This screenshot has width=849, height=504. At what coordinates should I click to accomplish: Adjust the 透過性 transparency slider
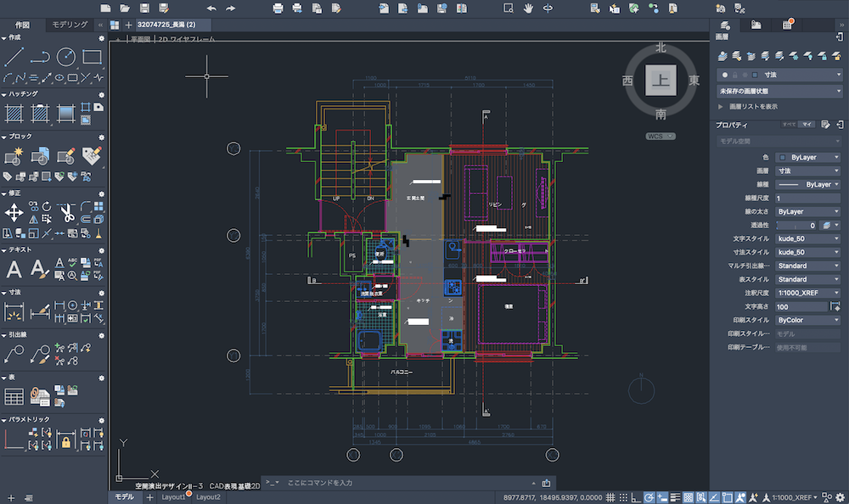[797, 225]
